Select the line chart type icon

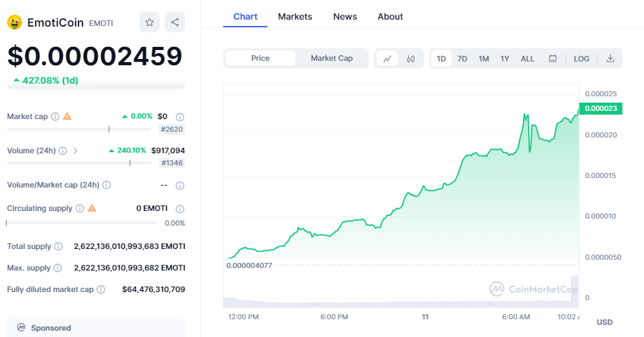click(x=387, y=58)
